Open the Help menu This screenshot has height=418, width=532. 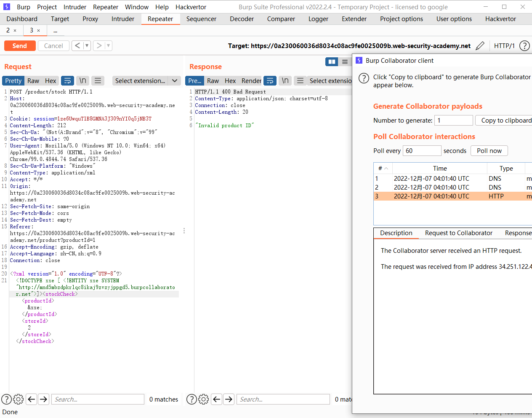click(x=162, y=7)
